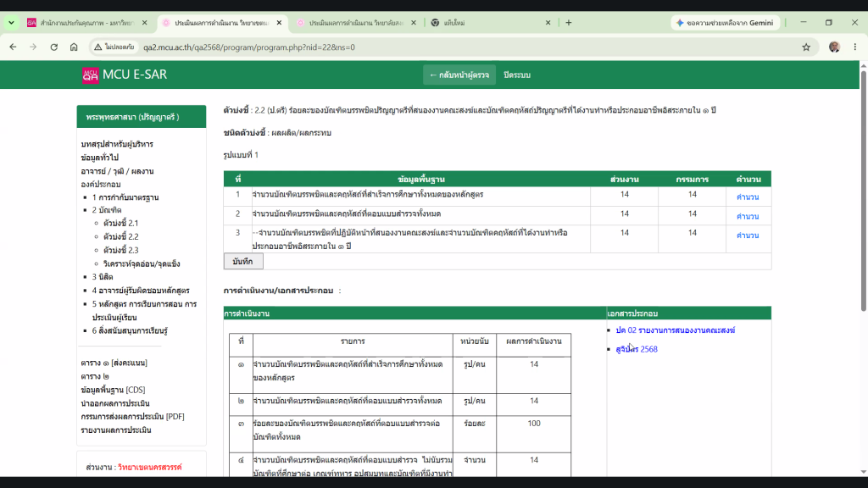Select 2 บัณฑิต item
The height and width of the screenshot is (488, 868).
click(x=107, y=210)
